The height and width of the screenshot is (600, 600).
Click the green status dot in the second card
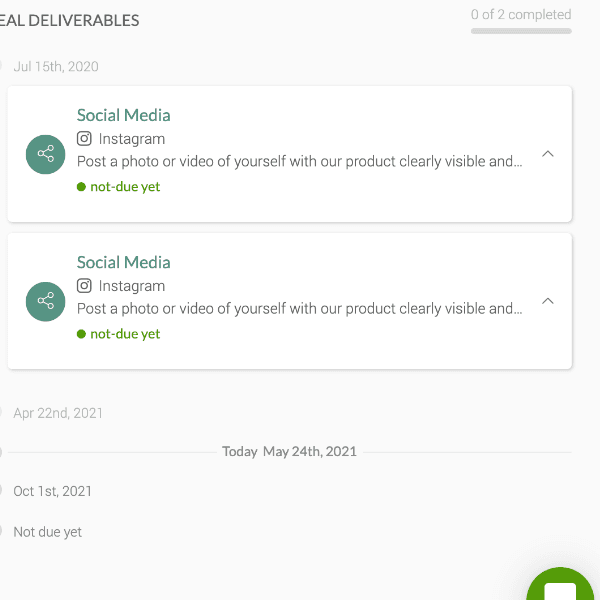(x=81, y=334)
